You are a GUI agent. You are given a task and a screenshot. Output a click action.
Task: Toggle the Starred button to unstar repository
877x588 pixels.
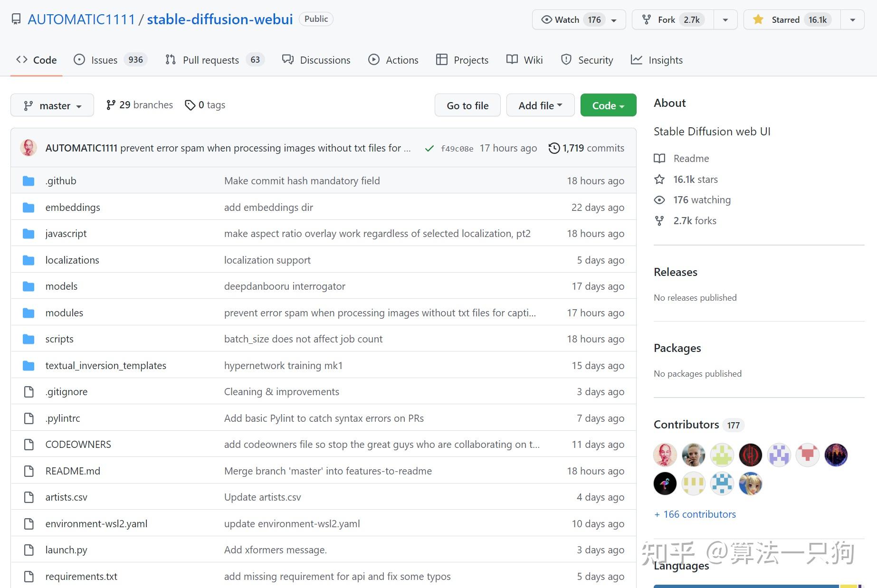click(x=792, y=19)
